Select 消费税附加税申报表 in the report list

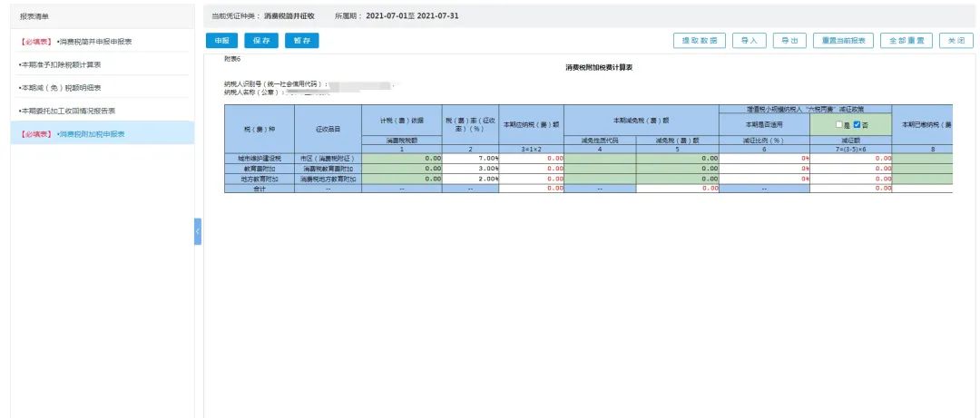click(103, 133)
